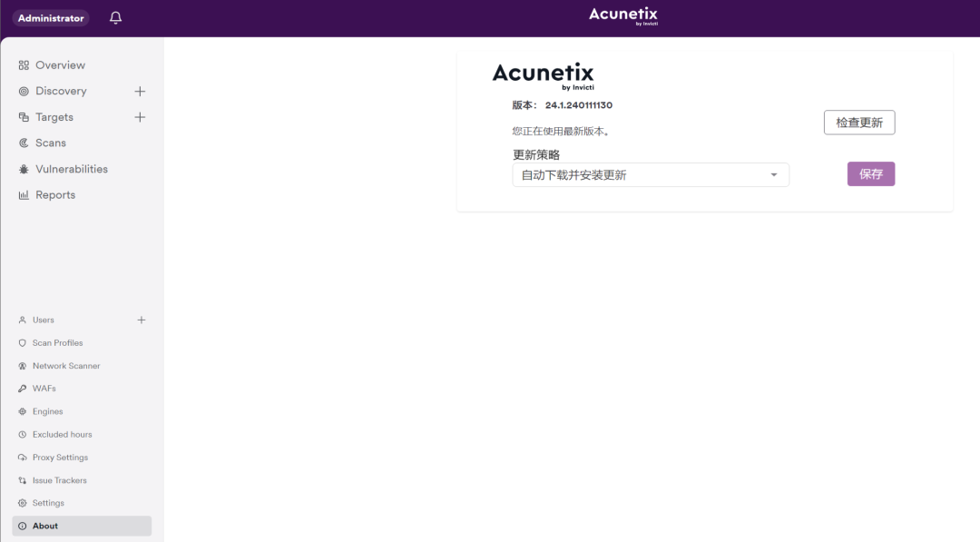Click the Reports chart icon
This screenshot has width=980, height=542.
coord(24,195)
